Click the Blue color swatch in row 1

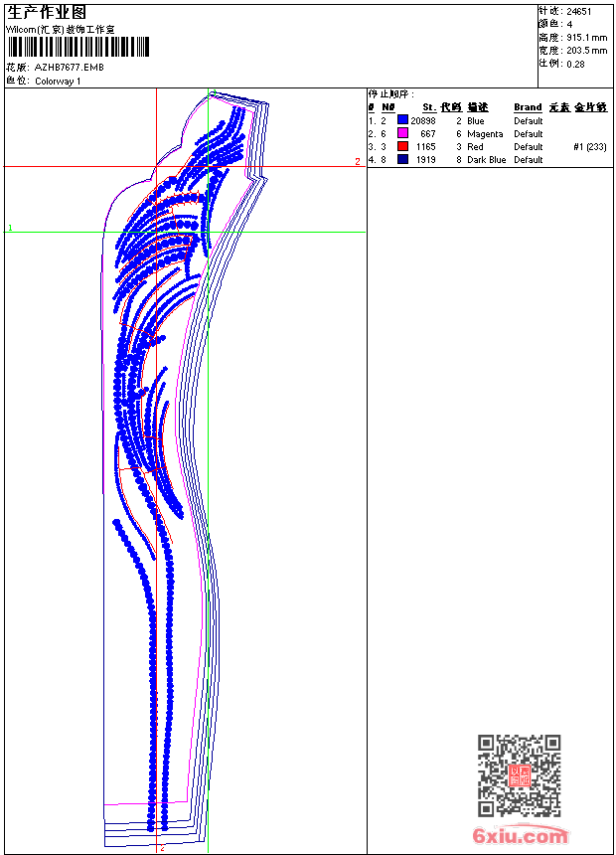point(402,120)
